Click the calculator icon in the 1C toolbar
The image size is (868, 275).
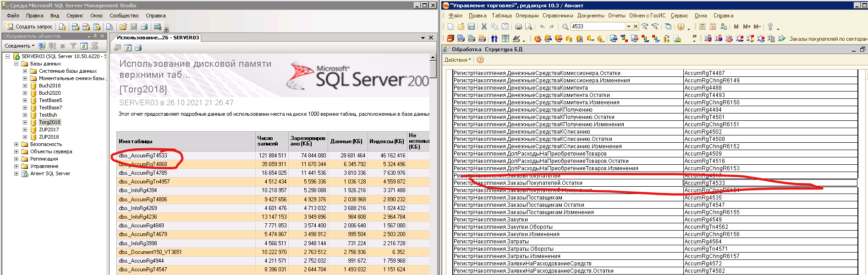702,27
